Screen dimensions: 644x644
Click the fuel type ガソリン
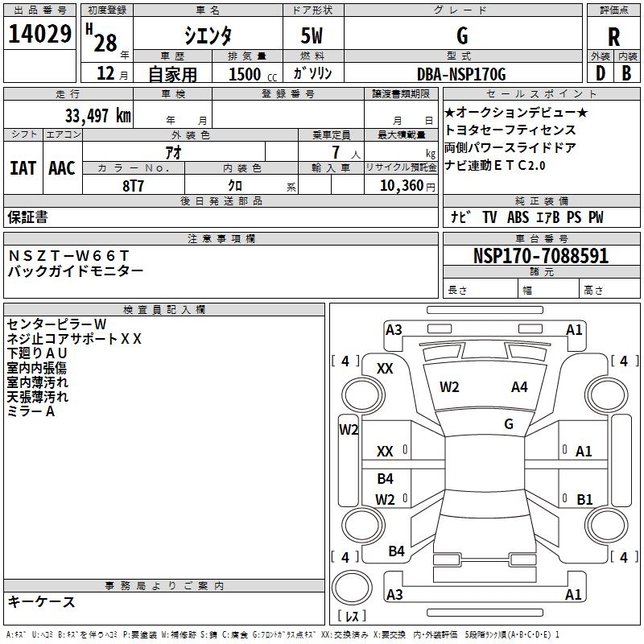[312, 73]
